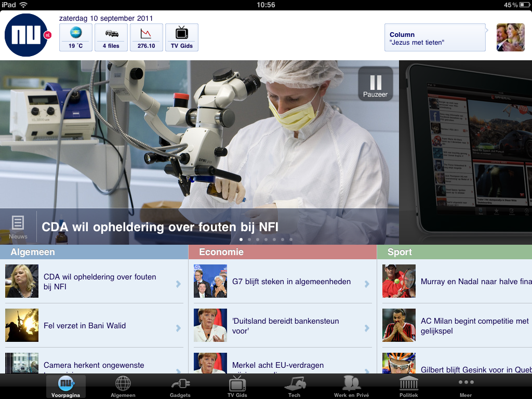Image resolution: width=532 pixels, height=399 pixels.
Task: Open the Politiek tab
Action: [x=409, y=387]
